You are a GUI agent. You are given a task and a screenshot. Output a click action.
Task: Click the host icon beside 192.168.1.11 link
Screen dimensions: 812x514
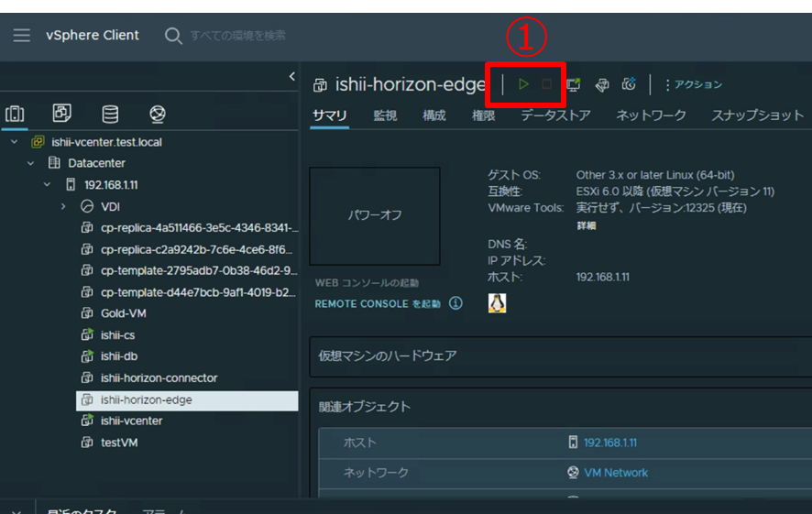point(573,442)
